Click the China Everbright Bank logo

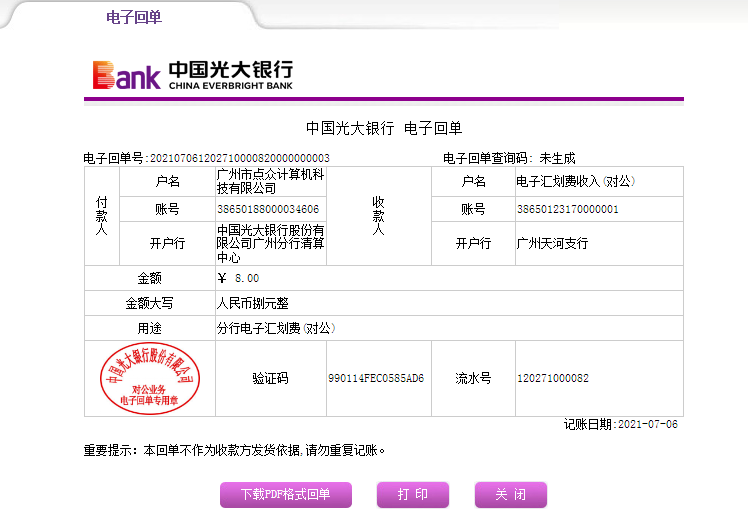[193, 75]
